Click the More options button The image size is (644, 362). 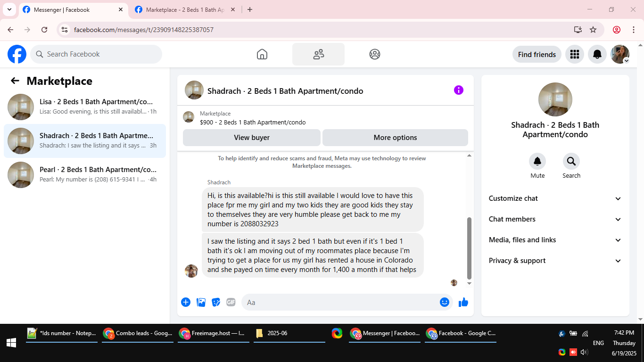395,138
